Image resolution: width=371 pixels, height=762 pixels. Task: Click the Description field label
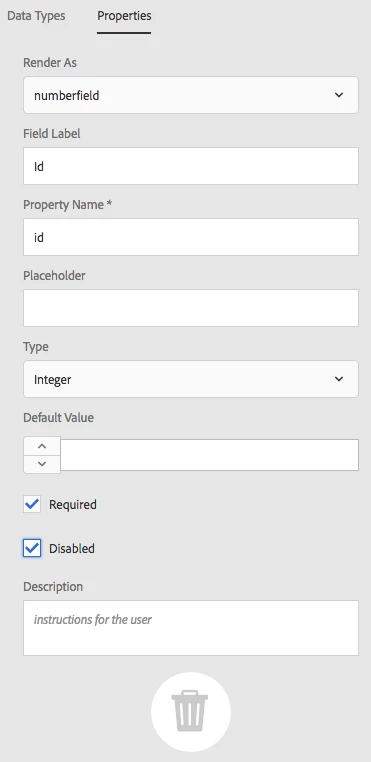click(x=53, y=587)
